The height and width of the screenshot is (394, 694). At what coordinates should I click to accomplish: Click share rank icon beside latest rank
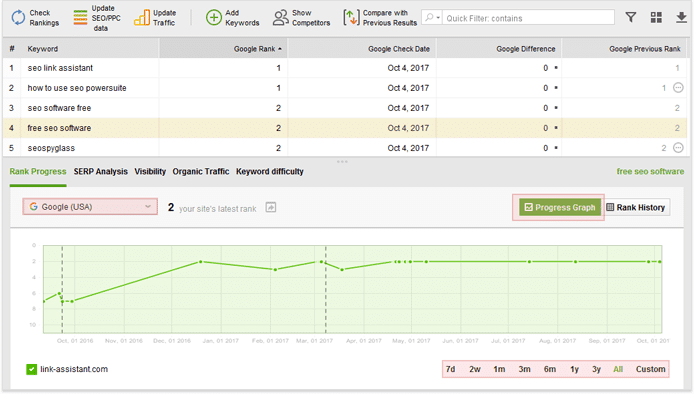click(x=271, y=207)
